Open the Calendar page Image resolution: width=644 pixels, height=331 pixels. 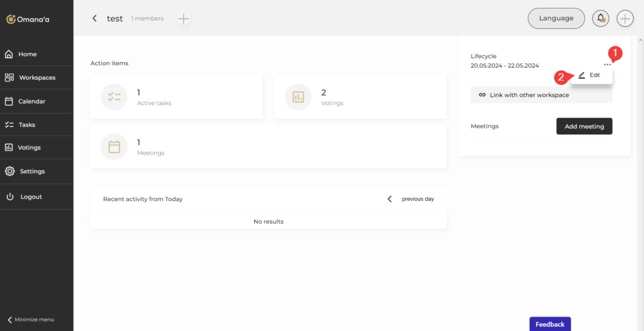[31, 101]
